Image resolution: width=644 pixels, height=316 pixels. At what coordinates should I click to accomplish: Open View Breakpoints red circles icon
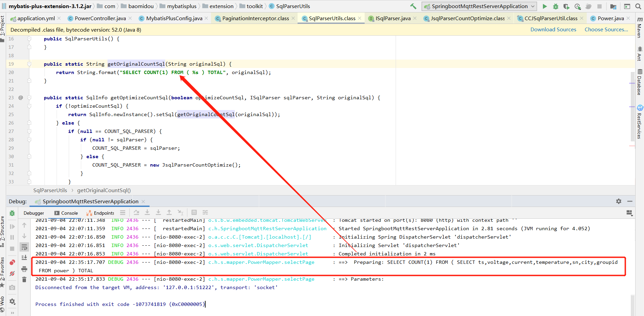coord(12,262)
